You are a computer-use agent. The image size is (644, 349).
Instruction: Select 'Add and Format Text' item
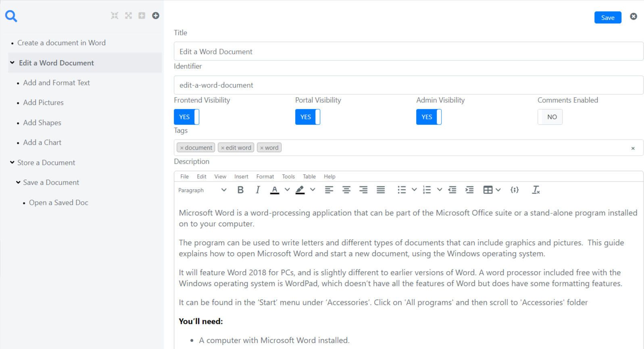[x=56, y=83]
